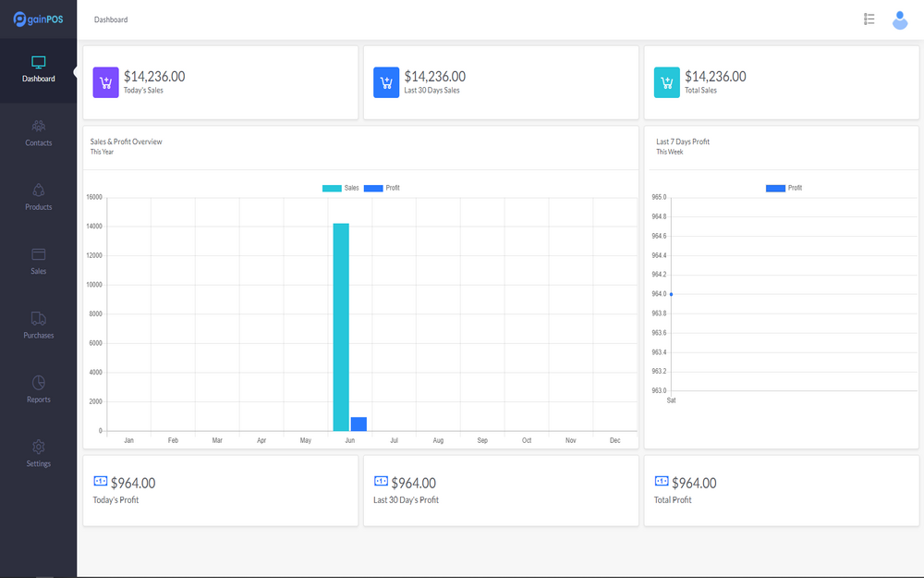The image size is (924, 578).
Task: Click the Saturday profit data point
Action: 671,294
